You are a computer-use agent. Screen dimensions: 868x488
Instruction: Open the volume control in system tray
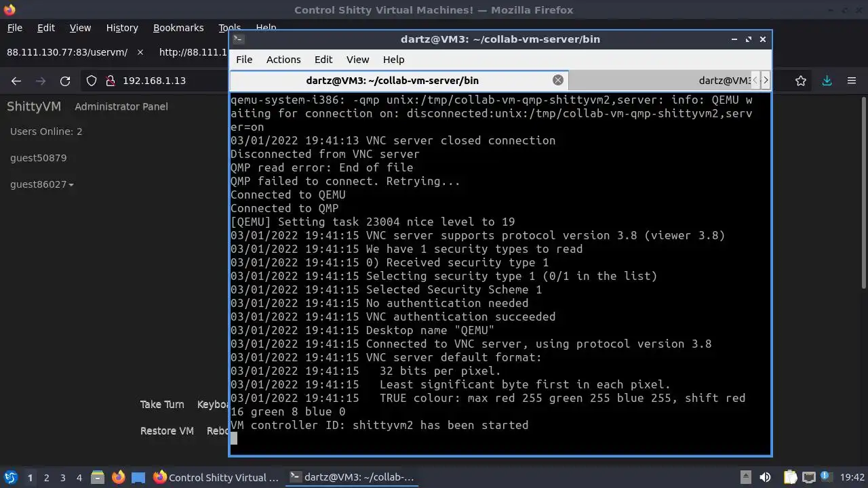click(x=766, y=477)
